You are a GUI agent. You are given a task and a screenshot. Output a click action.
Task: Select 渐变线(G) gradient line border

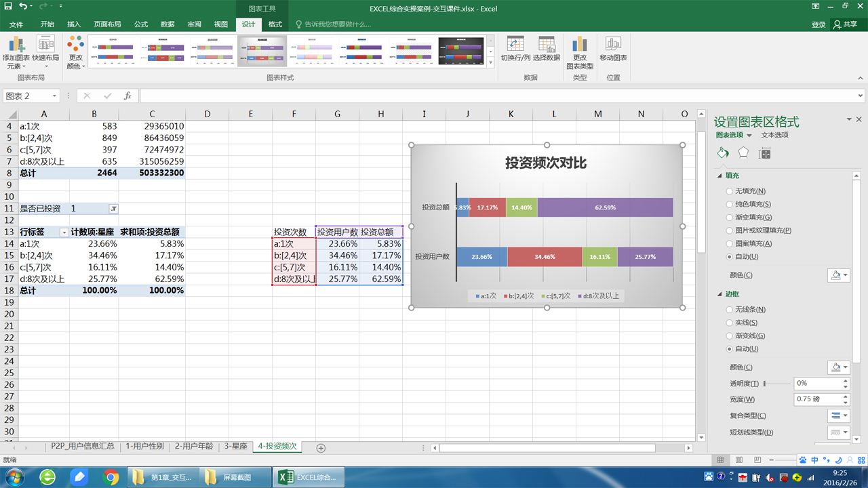746,335
